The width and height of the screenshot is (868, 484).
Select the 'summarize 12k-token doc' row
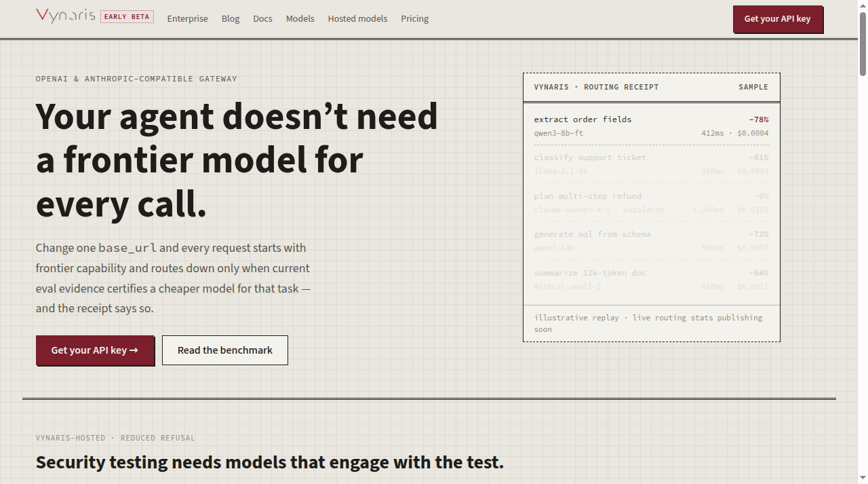[652, 280]
